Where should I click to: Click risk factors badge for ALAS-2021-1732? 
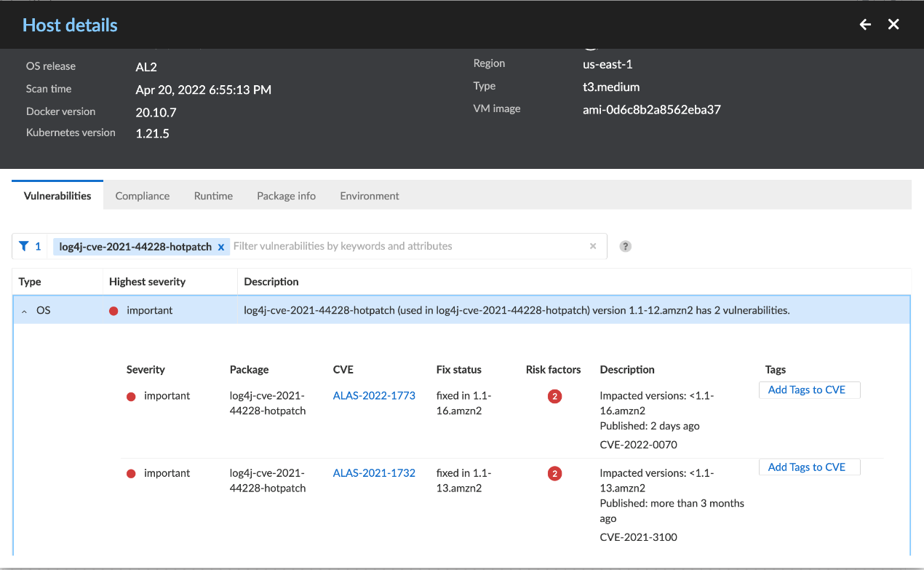click(x=554, y=473)
